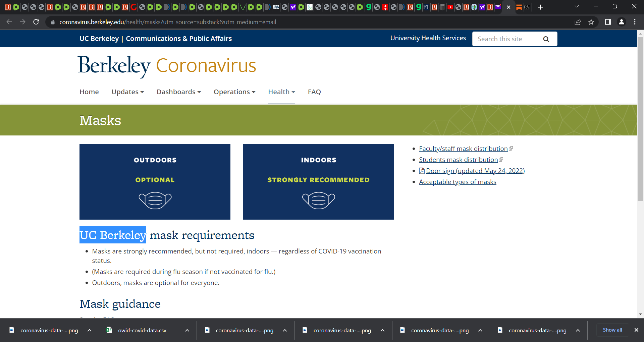Click the share page icon in address bar

click(578, 22)
